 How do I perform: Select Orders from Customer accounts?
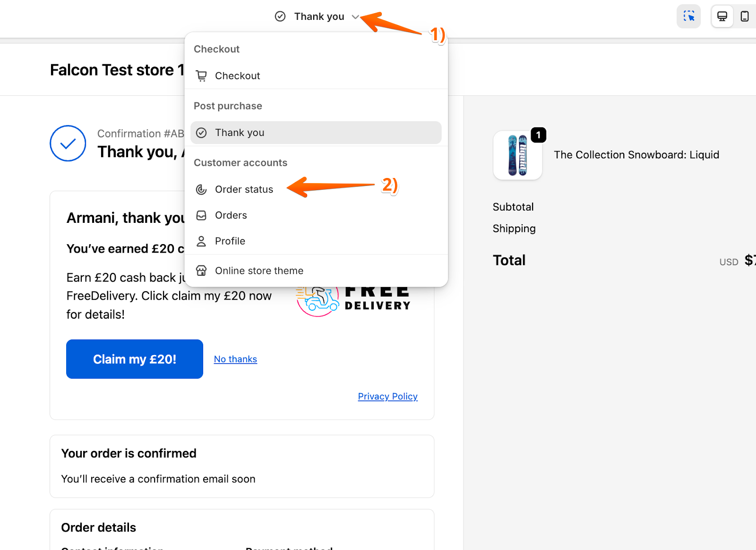[231, 215]
